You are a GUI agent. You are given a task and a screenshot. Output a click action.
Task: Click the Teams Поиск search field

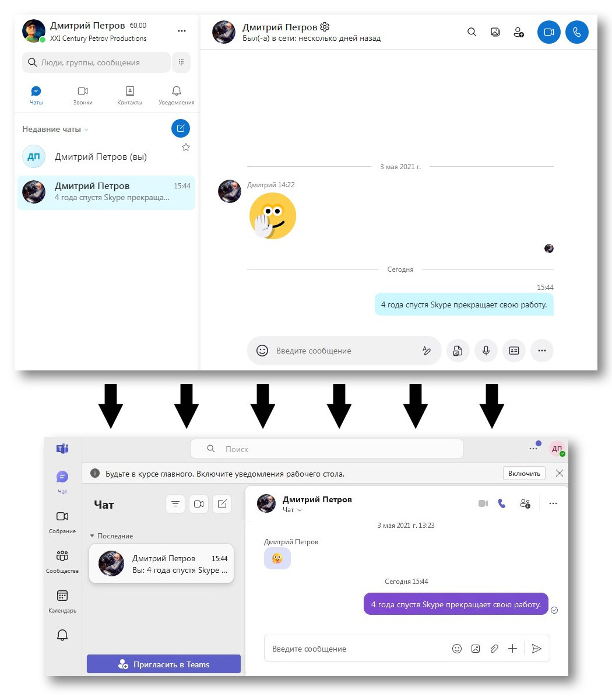tap(326, 449)
